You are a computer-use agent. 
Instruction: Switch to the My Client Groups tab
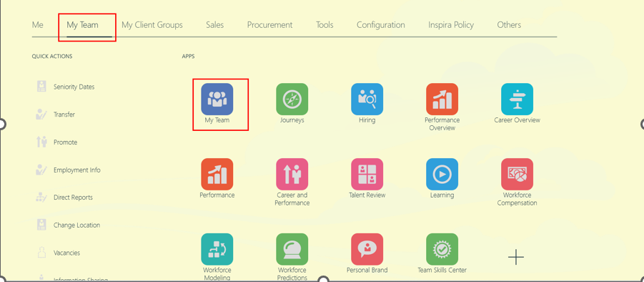pyautogui.click(x=152, y=24)
